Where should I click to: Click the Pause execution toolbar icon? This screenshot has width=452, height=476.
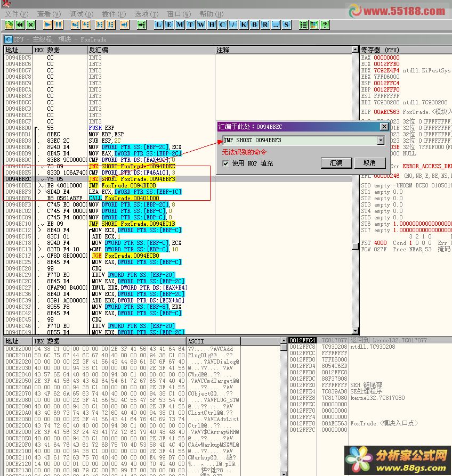click(x=58, y=25)
